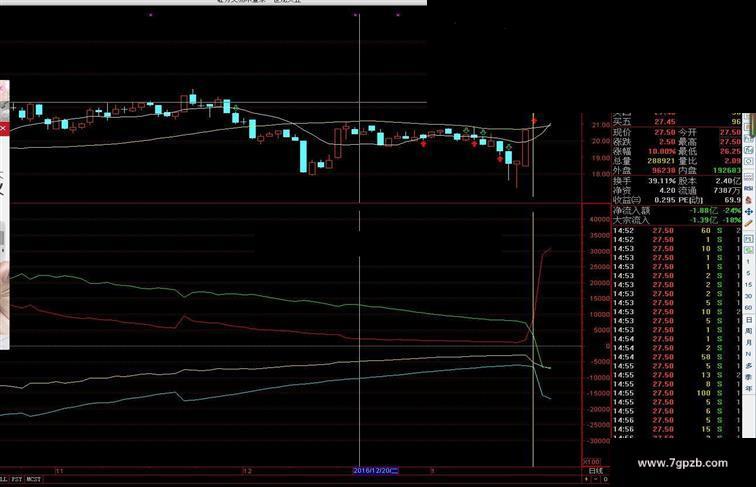Select the PSY indicator tab
This screenshot has height=487, width=756.
coord(17,479)
